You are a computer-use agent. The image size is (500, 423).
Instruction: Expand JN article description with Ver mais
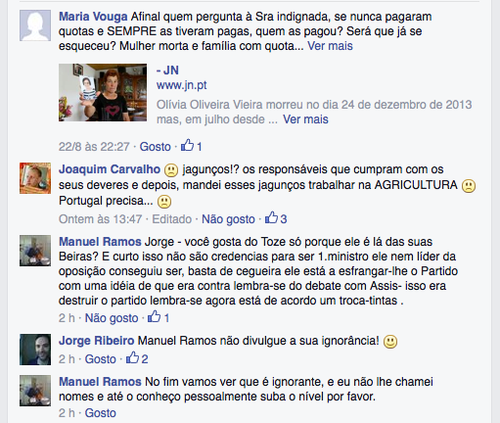(x=306, y=119)
